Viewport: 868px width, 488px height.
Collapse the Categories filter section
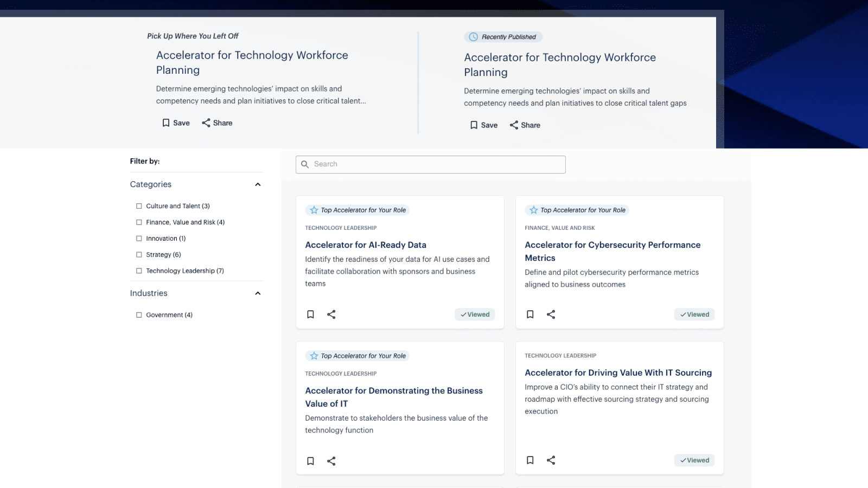[x=258, y=184]
